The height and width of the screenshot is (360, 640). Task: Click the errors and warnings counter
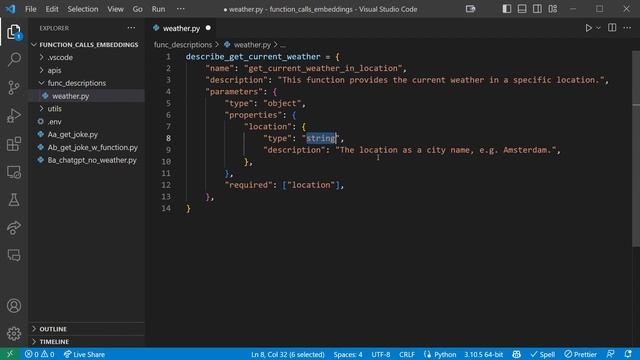[x=40, y=354]
